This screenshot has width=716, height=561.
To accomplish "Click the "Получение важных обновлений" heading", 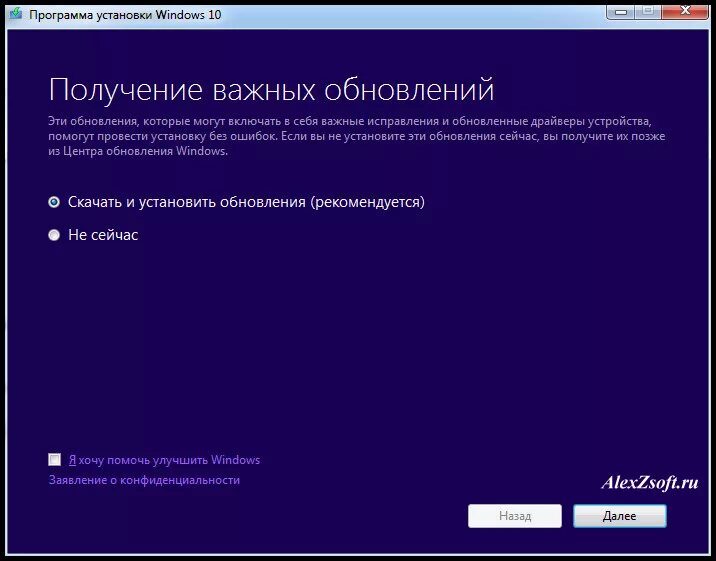I will 271,89.
